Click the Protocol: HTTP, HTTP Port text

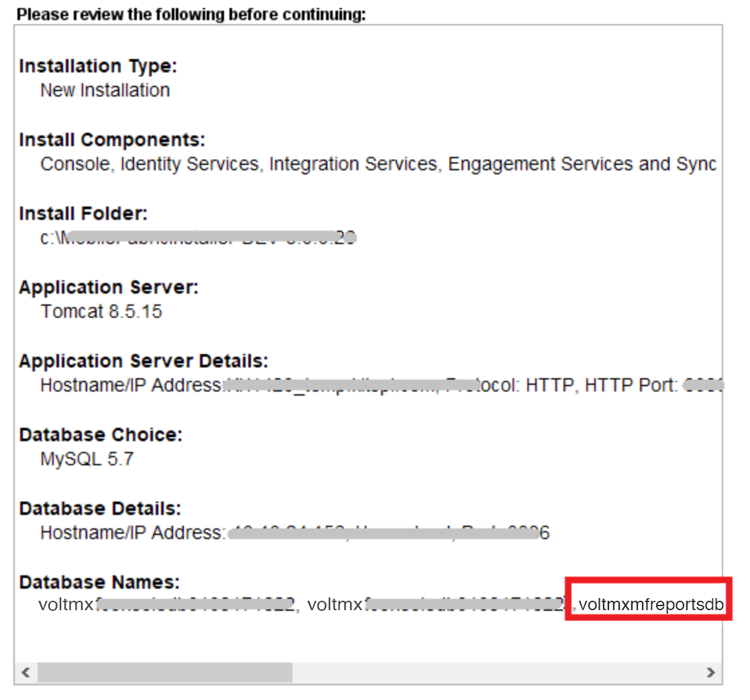coord(577,386)
